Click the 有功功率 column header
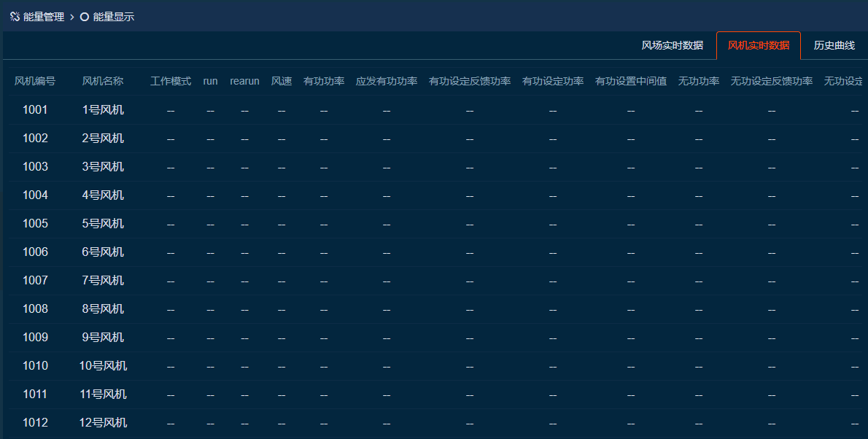 pyautogui.click(x=324, y=81)
